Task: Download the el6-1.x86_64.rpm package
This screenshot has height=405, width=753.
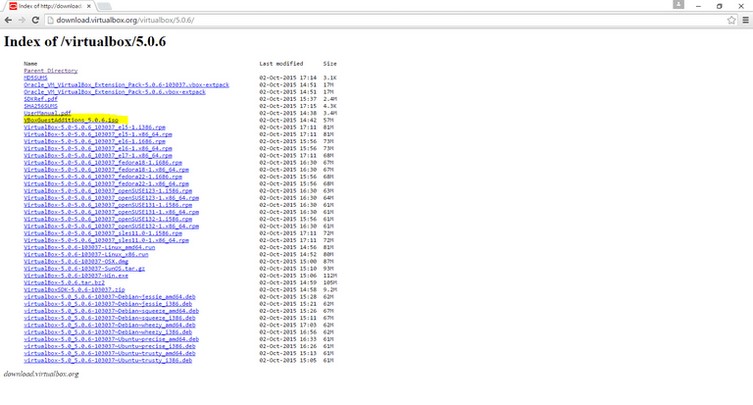Action: pos(98,148)
